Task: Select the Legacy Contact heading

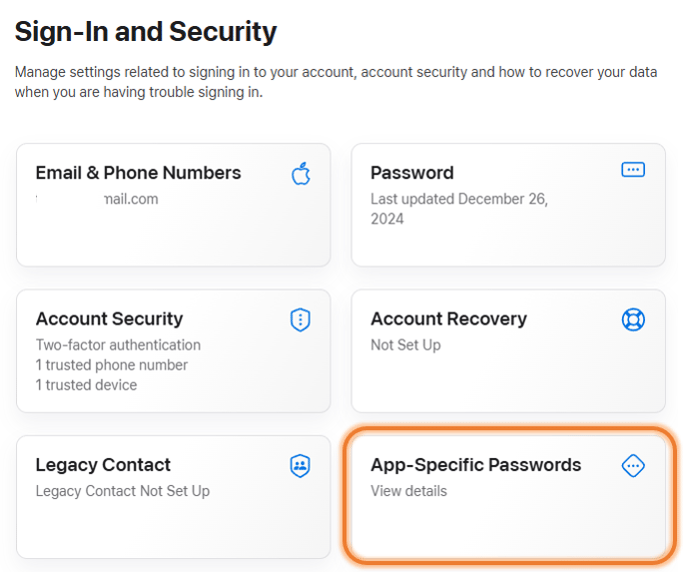Action: point(103,465)
